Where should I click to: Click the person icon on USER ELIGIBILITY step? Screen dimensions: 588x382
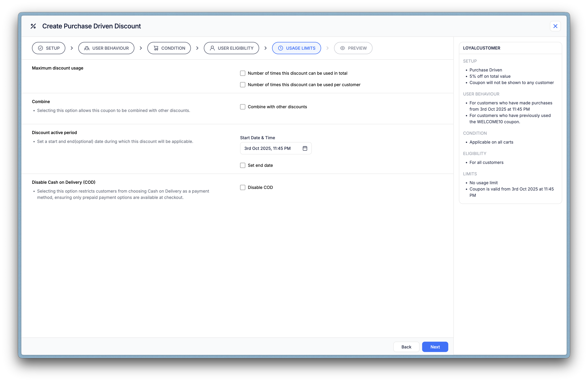click(x=212, y=48)
